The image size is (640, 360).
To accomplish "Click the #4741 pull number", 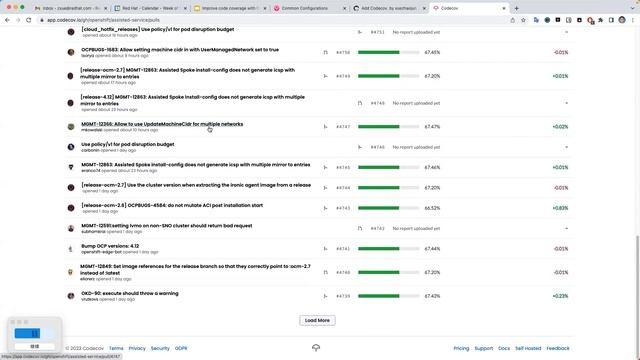I will coord(343,249).
